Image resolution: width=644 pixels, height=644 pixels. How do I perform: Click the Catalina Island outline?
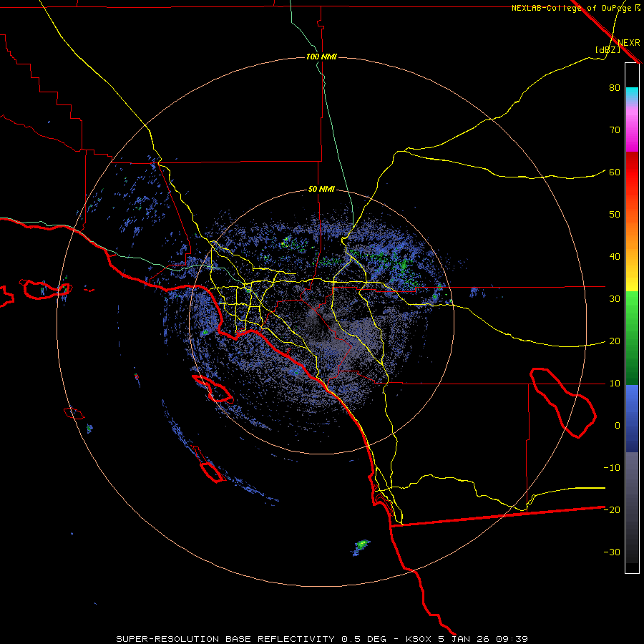213,389
